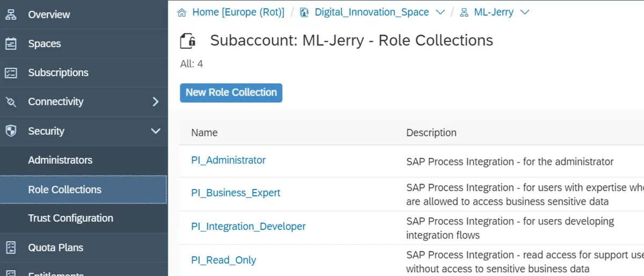Click the Home icon in breadcrumb
The width and height of the screenshot is (644, 276).
[x=182, y=12]
